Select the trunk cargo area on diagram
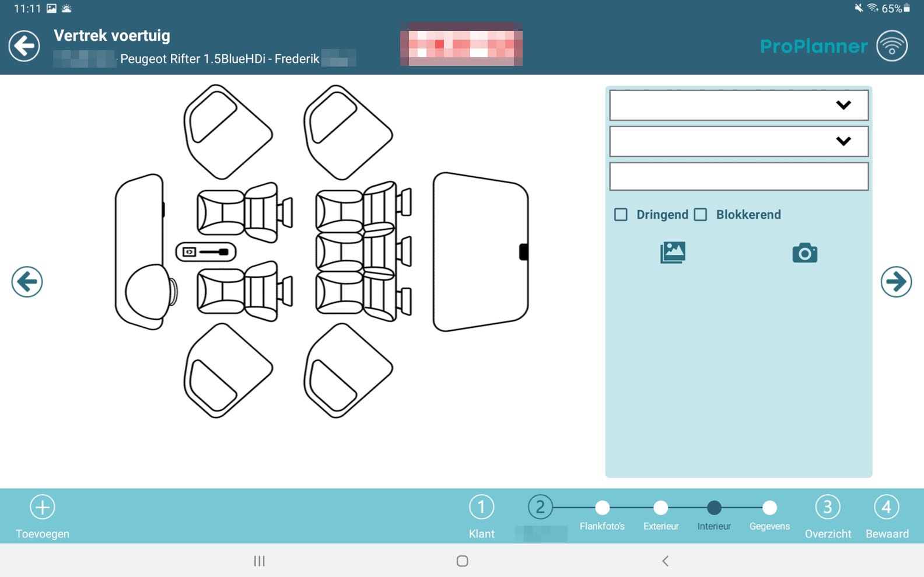The image size is (924, 577). coord(481,252)
